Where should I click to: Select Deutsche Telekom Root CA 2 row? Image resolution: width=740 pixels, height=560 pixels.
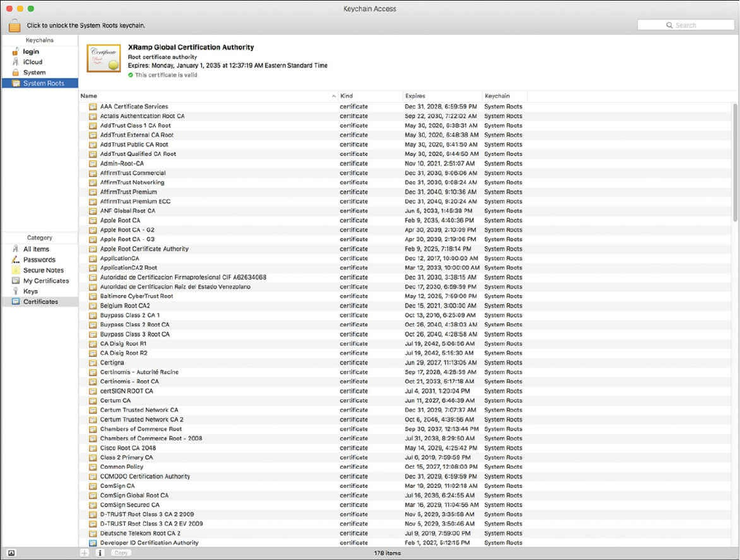[406, 533]
